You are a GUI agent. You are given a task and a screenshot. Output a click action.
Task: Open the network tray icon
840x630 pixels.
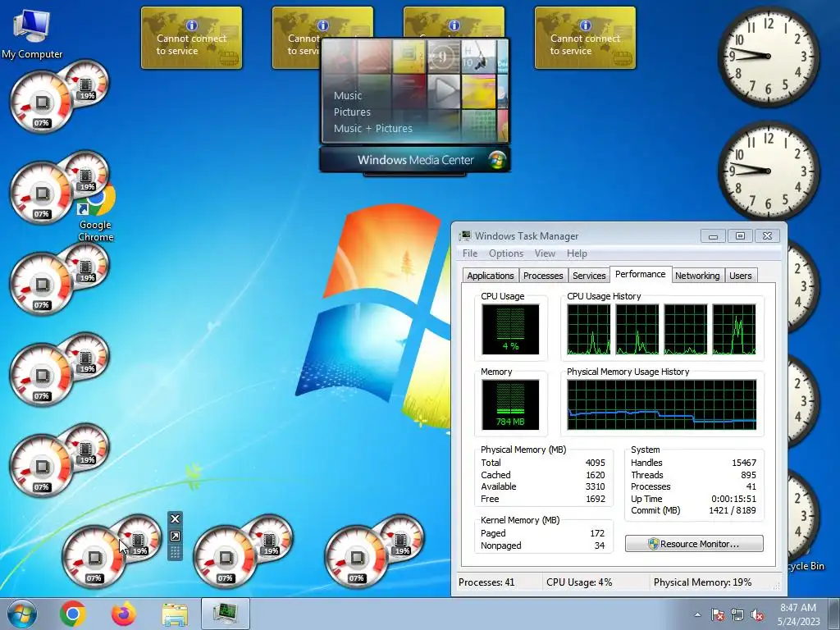pyautogui.click(x=737, y=614)
